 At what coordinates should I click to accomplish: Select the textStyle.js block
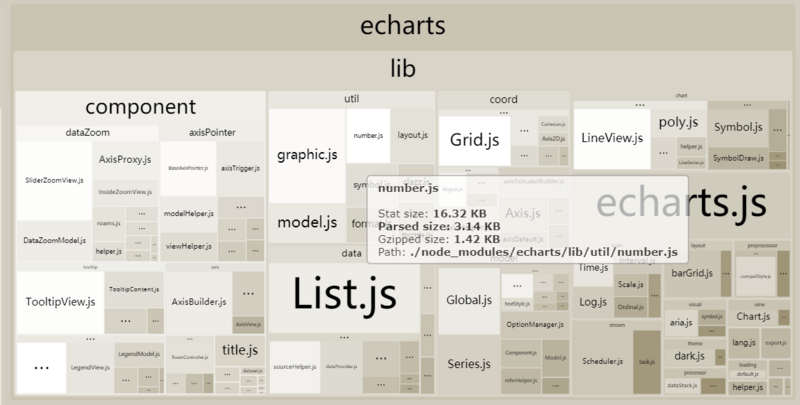[517, 304]
